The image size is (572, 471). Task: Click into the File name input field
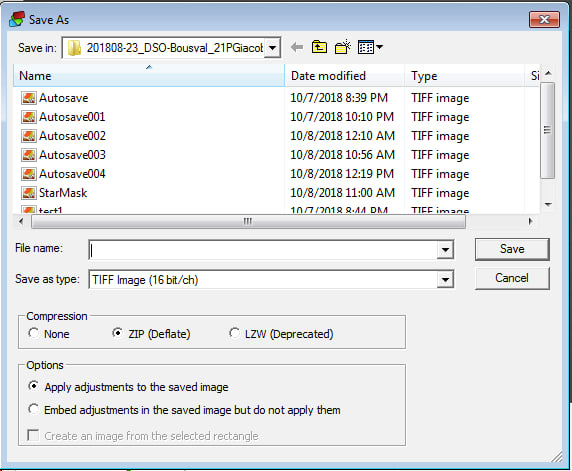[263, 250]
